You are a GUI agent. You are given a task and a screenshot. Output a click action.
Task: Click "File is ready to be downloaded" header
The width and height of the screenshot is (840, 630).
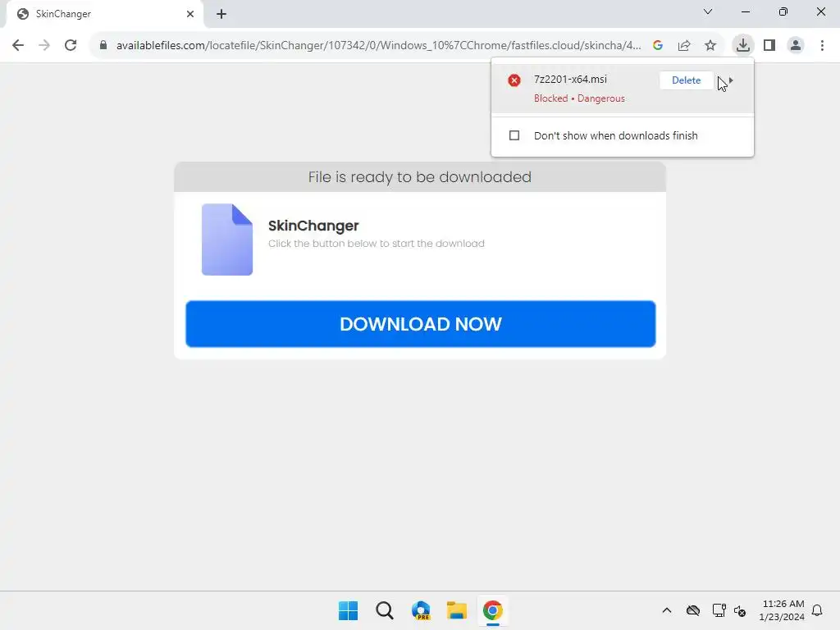point(419,177)
